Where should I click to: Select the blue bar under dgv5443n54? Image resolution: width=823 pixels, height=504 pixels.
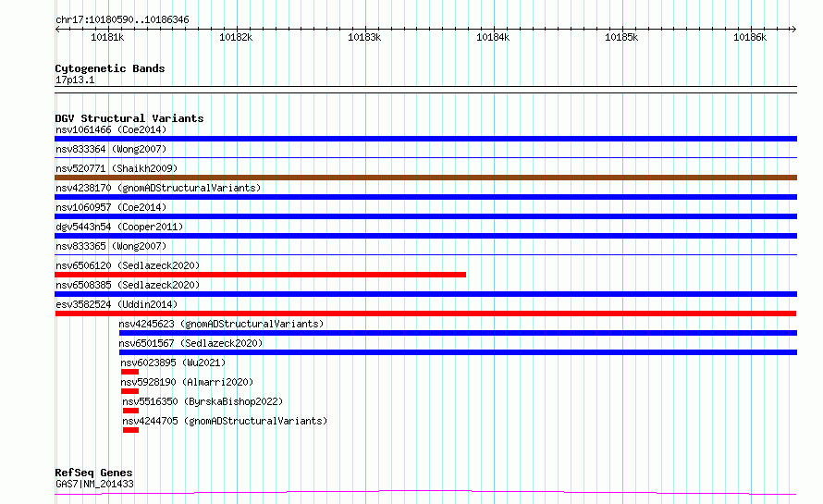pyautogui.click(x=425, y=236)
